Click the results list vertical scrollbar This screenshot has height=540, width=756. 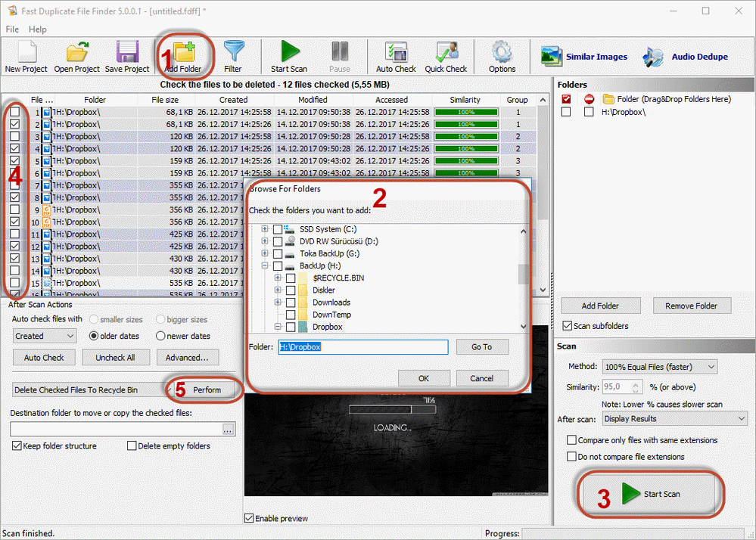coord(543,194)
